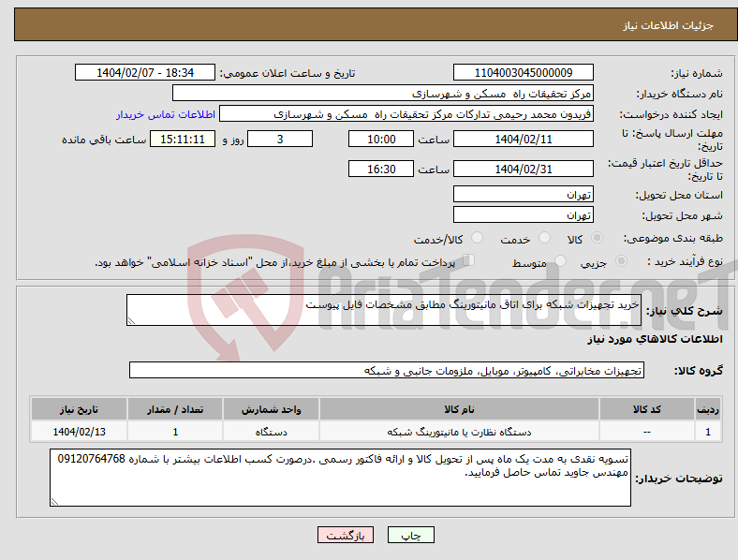Click the delivery city field تهران
This screenshot has width=738, height=560.
[x=524, y=215]
